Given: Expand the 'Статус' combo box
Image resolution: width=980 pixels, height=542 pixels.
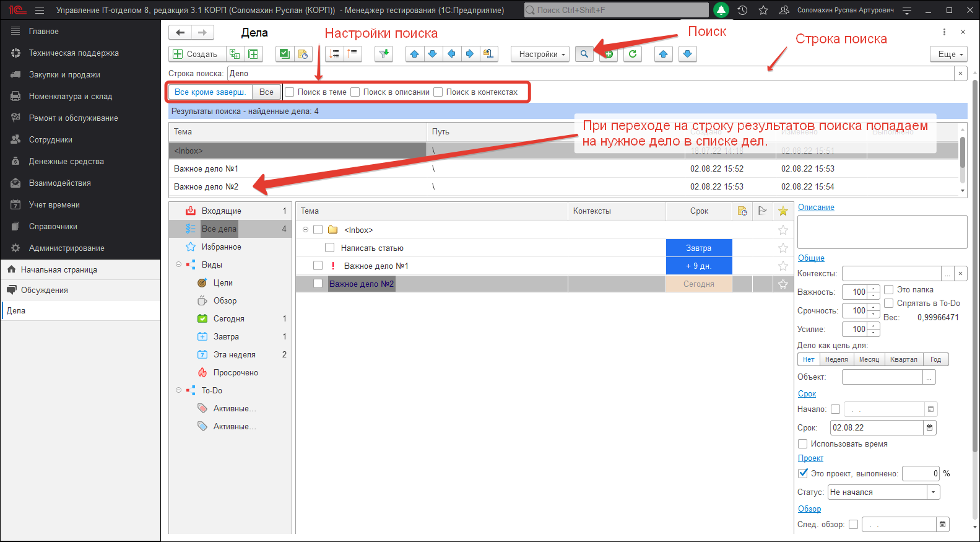Looking at the screenshot, I should (x=933, y=492).
